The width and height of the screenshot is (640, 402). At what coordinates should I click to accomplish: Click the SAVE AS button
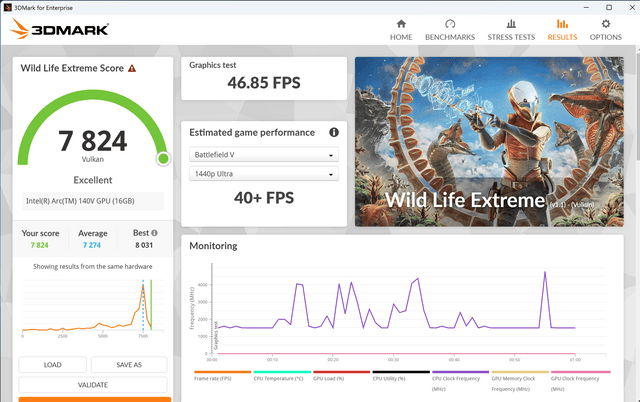[129, 365]
